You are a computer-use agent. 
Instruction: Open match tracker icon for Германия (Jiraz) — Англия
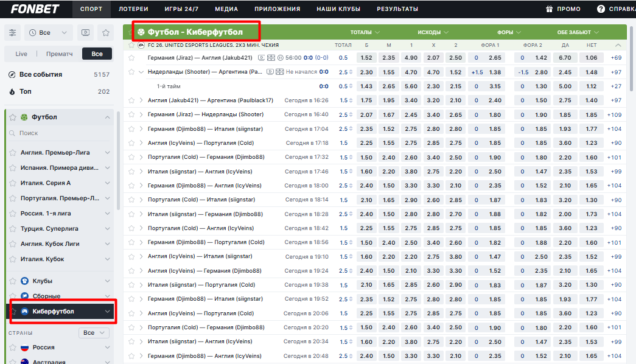[271, 58]
